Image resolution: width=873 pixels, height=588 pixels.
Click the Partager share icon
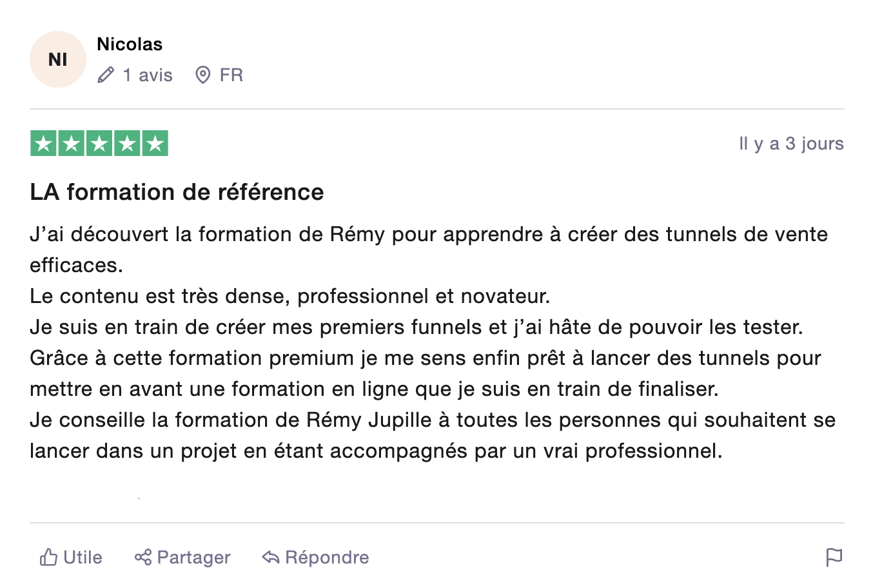(x=142, y=557)
